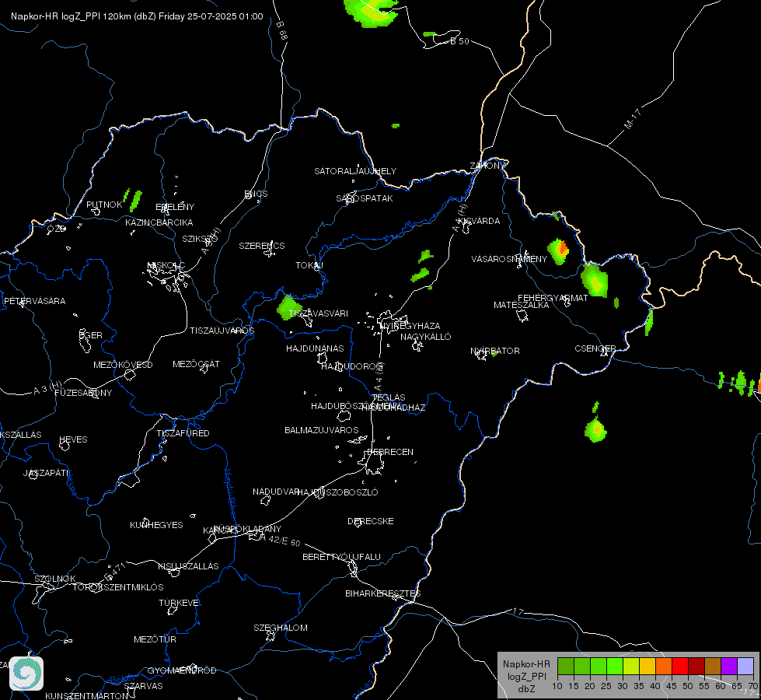The width and height of the screenshot is (761, 700).
Task: Click the MEZŐTÚR town label
Action: (155, 639)
